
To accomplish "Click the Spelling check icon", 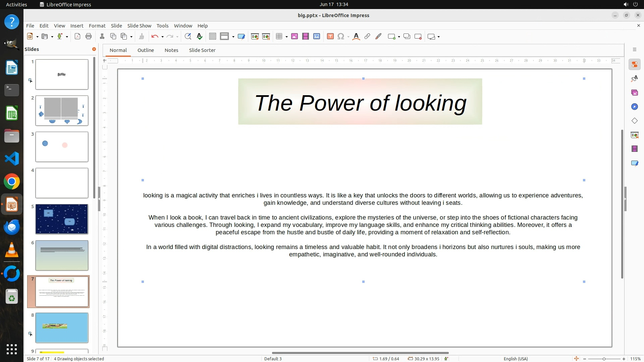I will (x=200, y=37).
